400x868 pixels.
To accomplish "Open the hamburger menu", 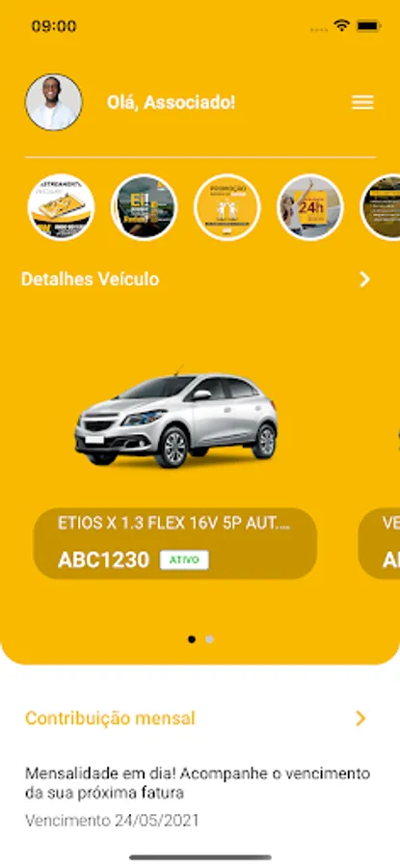I will (x=362, y=102).
